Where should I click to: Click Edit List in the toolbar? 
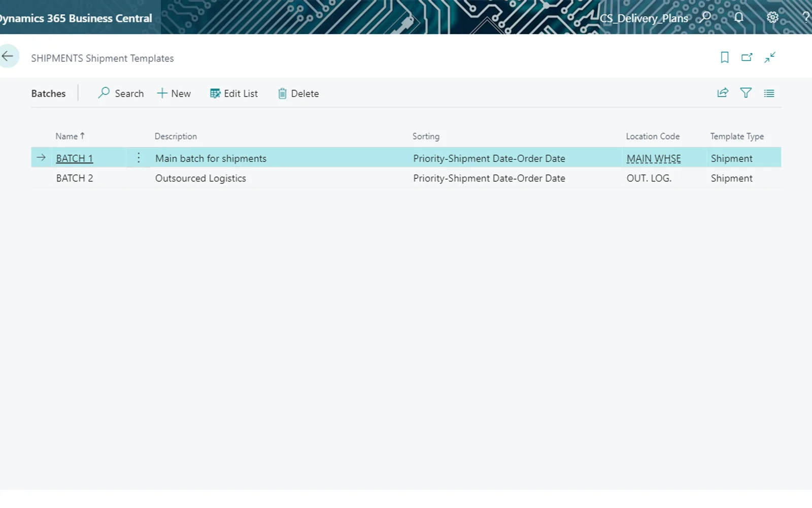(234, 93)
